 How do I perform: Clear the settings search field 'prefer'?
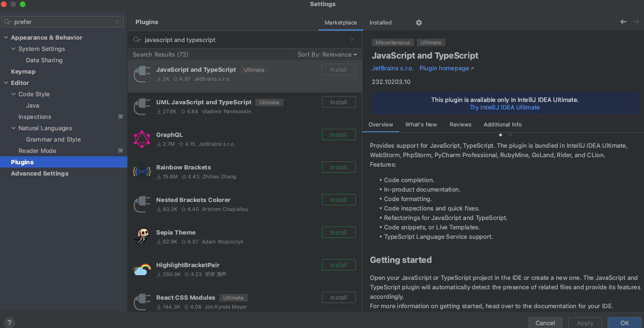click(117, 22)
